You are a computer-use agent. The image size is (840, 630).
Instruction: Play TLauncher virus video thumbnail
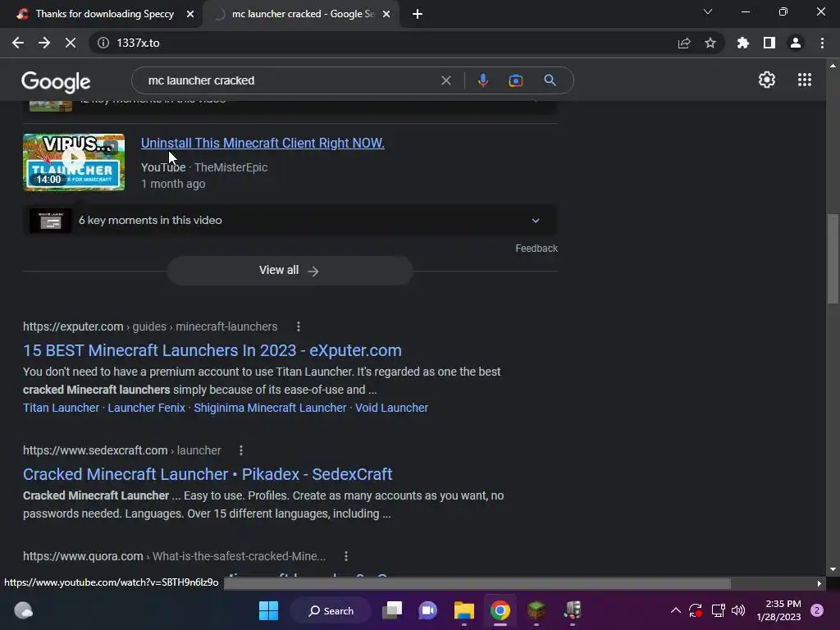pos(74,162)
